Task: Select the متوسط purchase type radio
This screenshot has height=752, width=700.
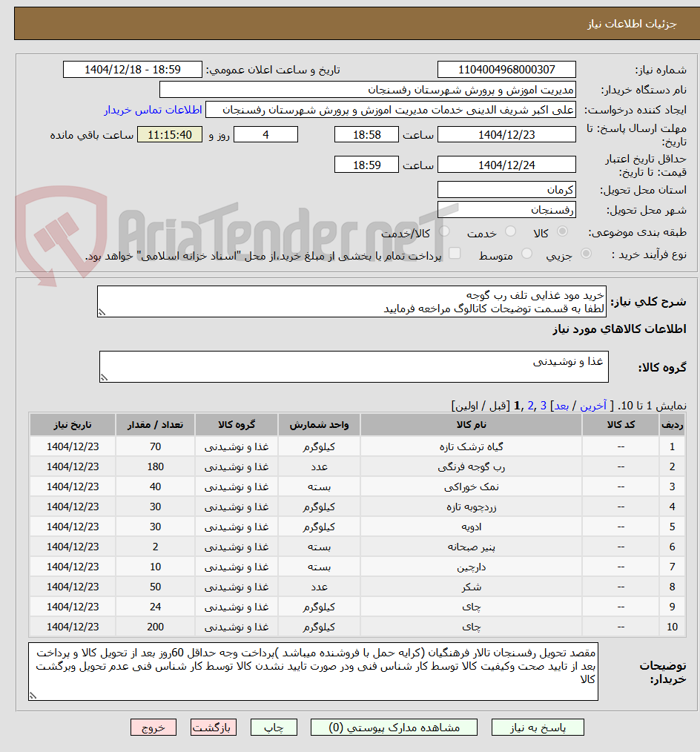Action: click(526, 253)
